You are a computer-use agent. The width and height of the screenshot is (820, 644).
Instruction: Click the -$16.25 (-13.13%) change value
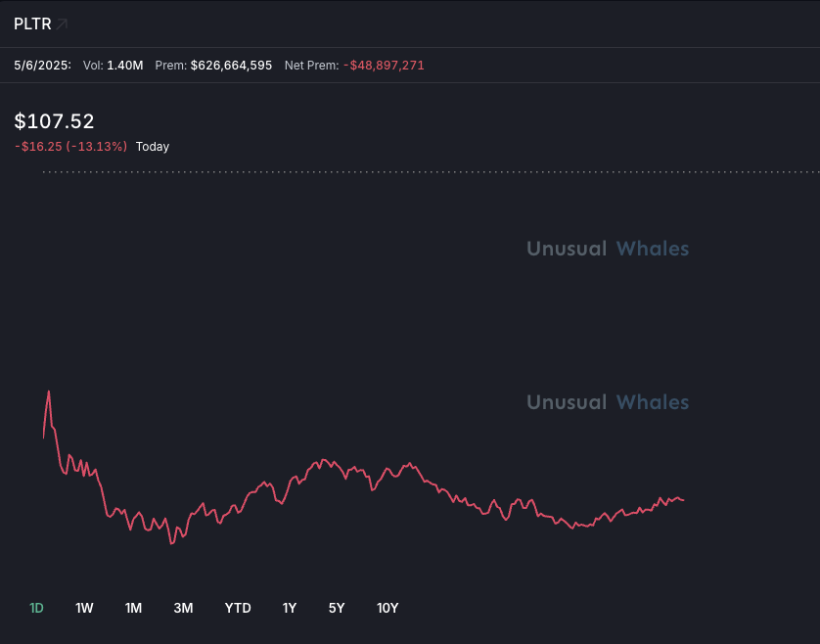pyautogui.click(x=71, y=147)
